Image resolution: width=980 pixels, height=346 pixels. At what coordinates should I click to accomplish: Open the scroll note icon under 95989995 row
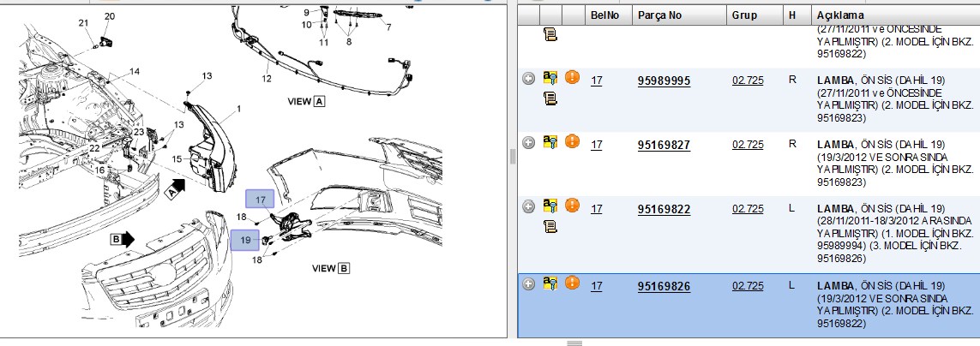coord(550,98)
